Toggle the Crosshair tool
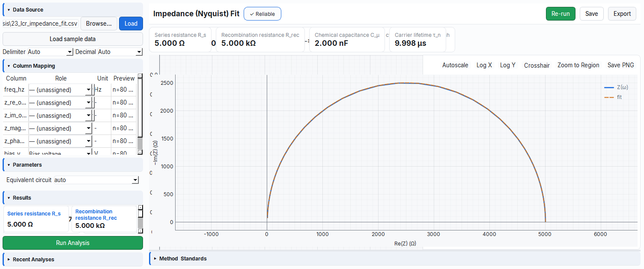Viewport: 644px width, 269px height. click(x=537, y=66)
